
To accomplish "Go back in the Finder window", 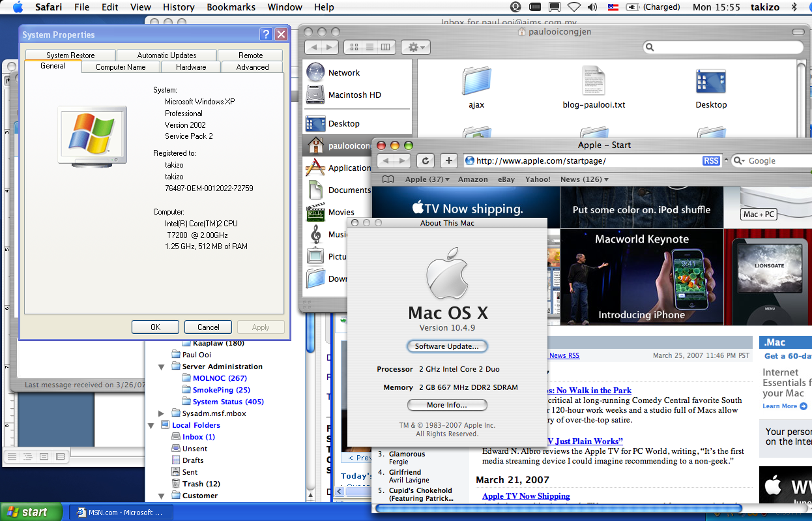I will [314, 47].
